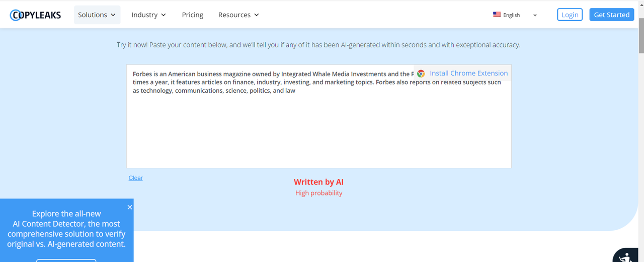Screen dimensions: 644x262
Task: Click the Chrome logo icon
Action: (x=421, y=74)
